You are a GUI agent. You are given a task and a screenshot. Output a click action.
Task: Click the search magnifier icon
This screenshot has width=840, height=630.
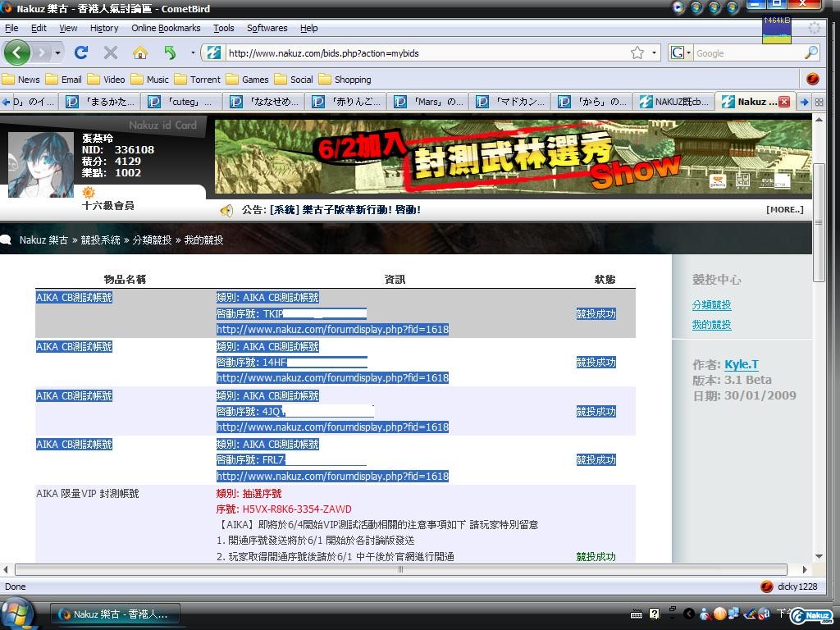point(810,53)
